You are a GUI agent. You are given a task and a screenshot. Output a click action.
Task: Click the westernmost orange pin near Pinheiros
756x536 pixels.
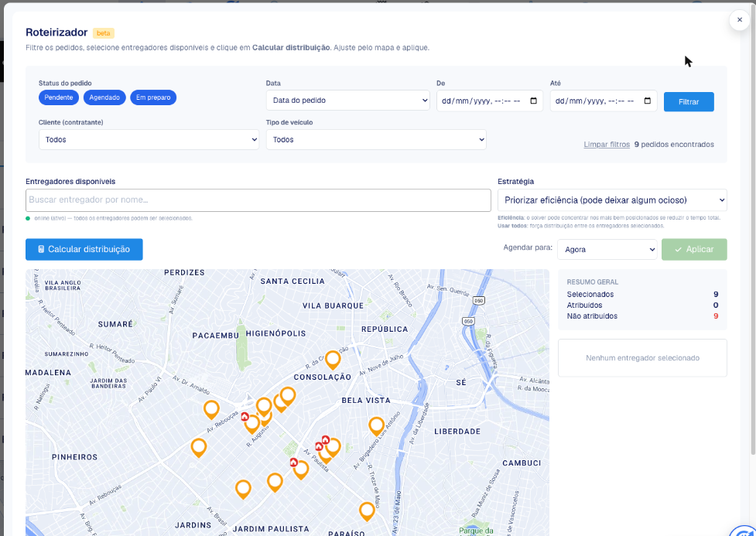pos(199,447)
